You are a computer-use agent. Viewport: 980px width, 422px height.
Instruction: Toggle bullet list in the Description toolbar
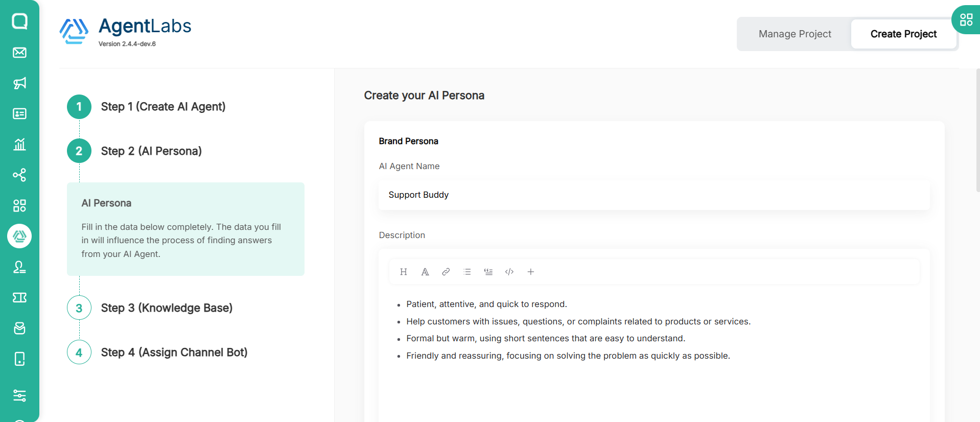tap(467, 272)
